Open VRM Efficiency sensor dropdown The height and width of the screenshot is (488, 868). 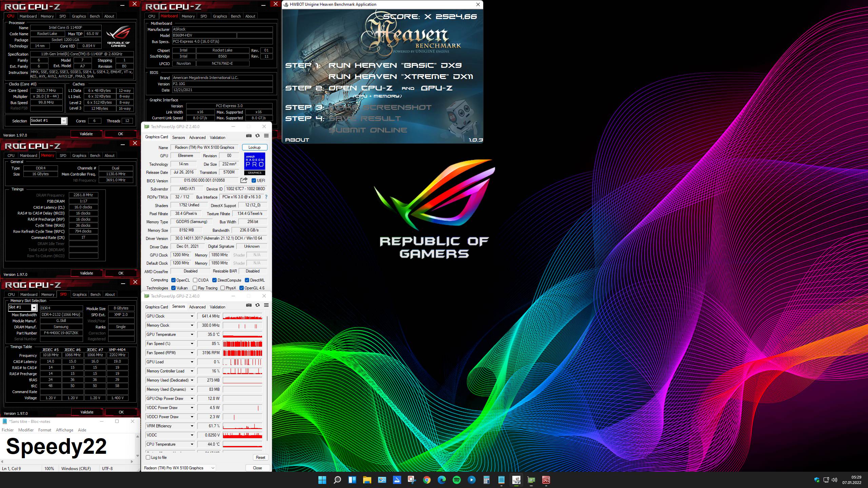192,426
